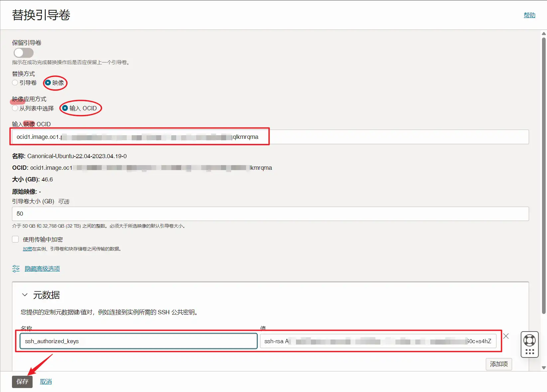Click the 保存 button
This screenshot has height=392, width=547.
(22, 382)
